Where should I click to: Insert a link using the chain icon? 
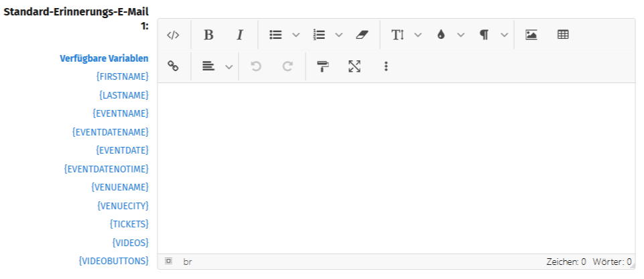pyautogui.click(x=173, y=66)
